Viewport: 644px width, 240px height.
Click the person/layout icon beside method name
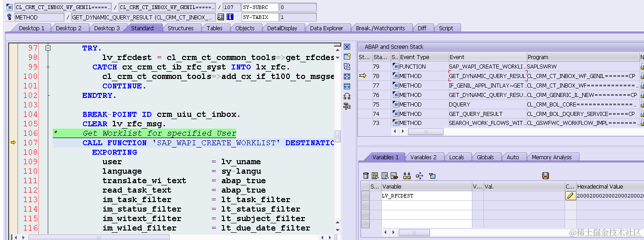pyautogui.click(x=220, y=17)
